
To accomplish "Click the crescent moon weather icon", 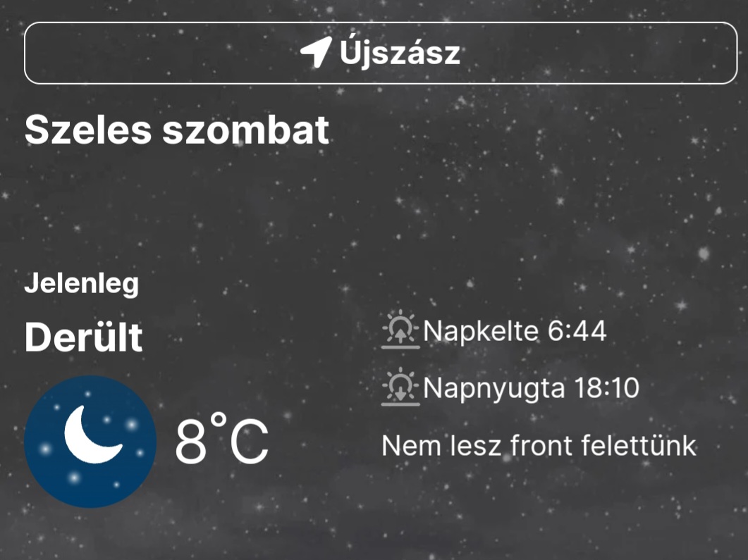I will click(93, 434).
